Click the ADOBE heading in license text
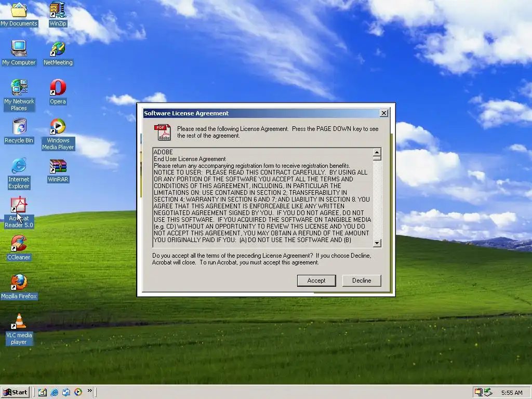 (163, 152)
